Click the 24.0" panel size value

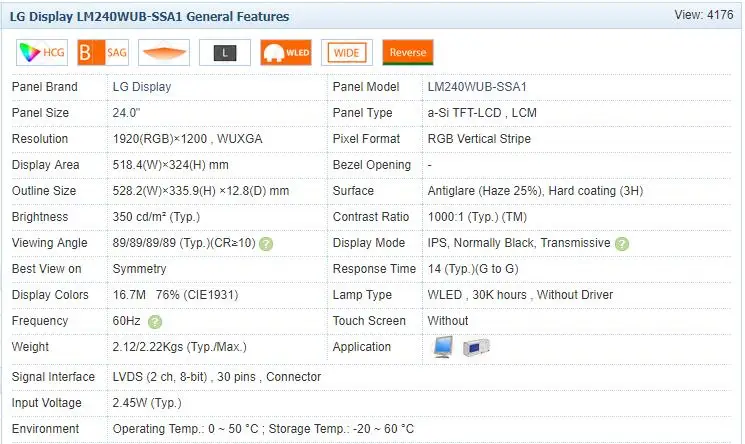click(126, 113)
